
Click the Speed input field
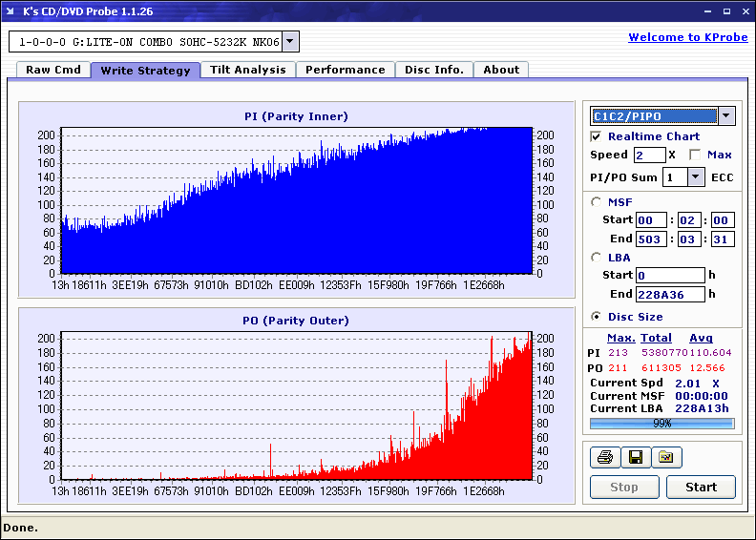coord(649,156)
